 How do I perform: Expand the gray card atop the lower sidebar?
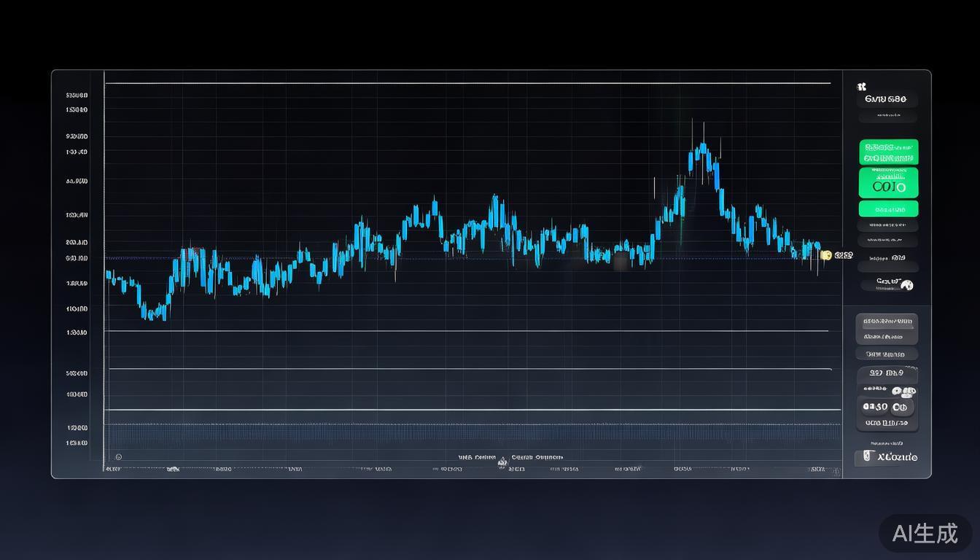[887, 329]
